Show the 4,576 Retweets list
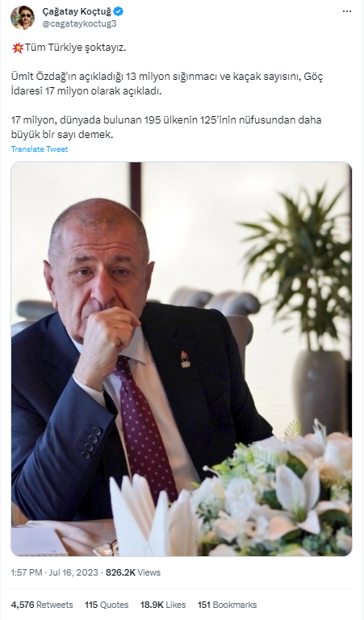Viewport: 364px width, 620px height. point(42,605)
